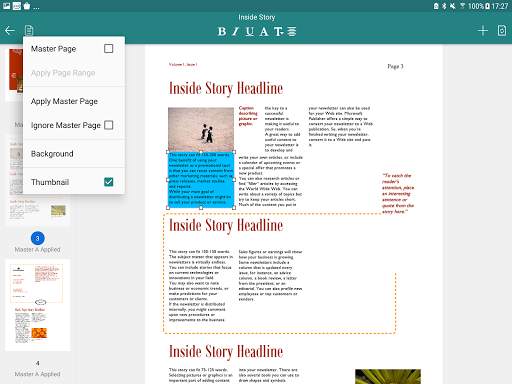Viewport: 512px width, 384px height.
Task: Open paragraph alignment options
Action: point(292,31)
